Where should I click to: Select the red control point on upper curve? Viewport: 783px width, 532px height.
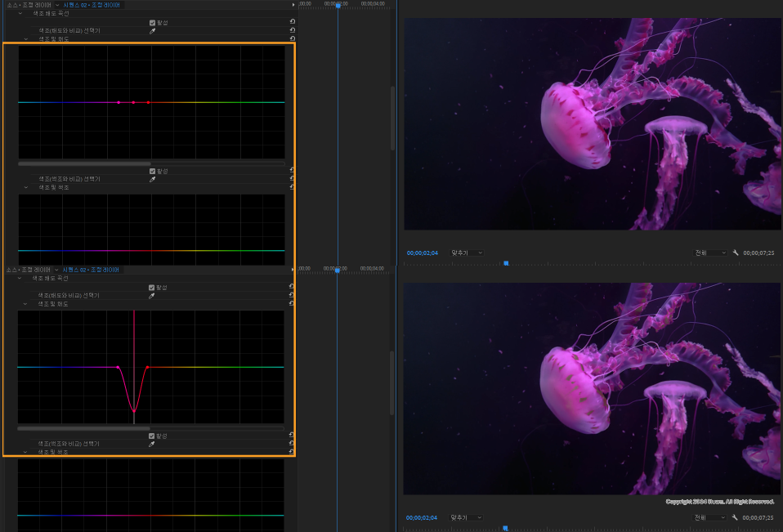pyautogui.click(x=148, y=102)
